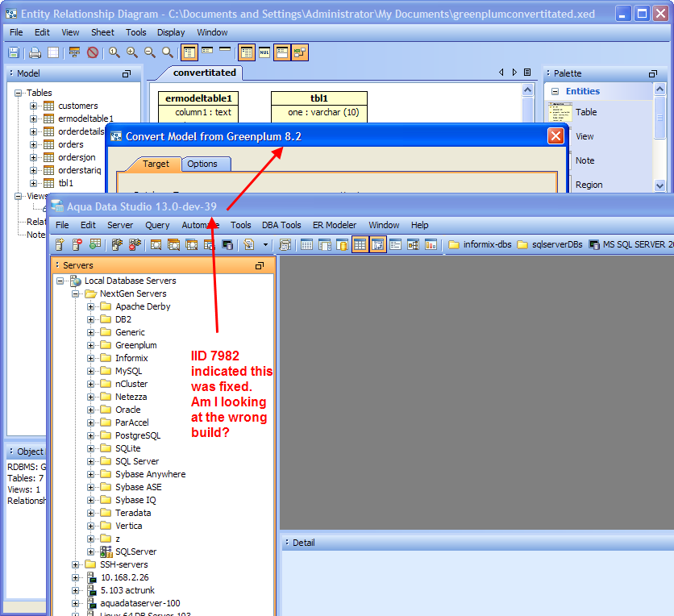Open the shell terminal database icon

(x=227, y=244)
